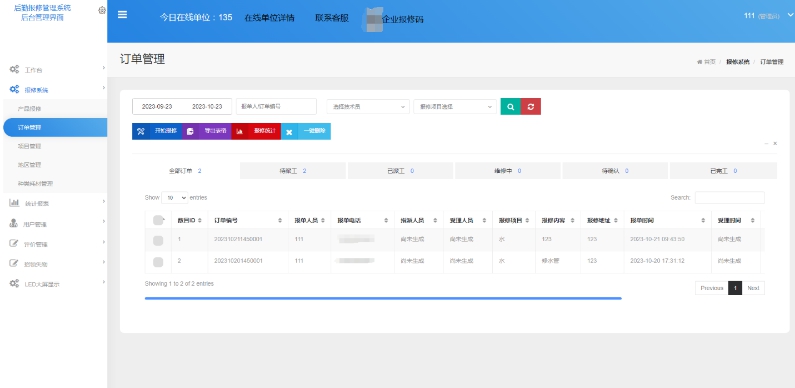Tick the checkbox for order row 2
Screen dimensions: 795x388
coord(158,262)
